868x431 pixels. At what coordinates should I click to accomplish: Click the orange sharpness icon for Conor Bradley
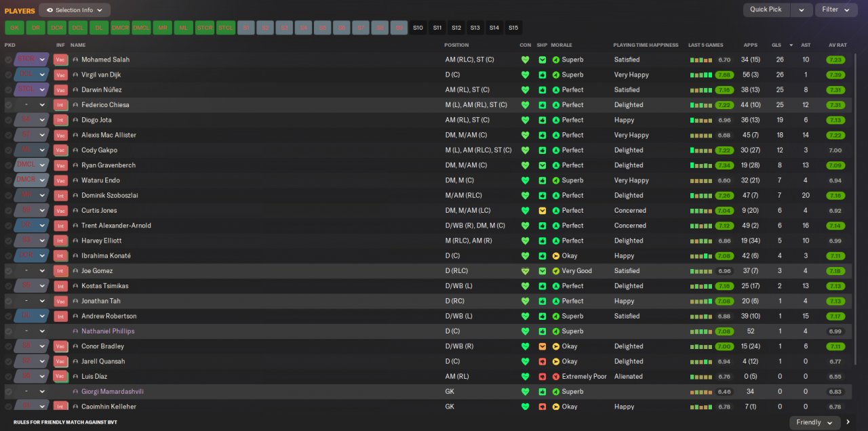click(x=542, y=346)
